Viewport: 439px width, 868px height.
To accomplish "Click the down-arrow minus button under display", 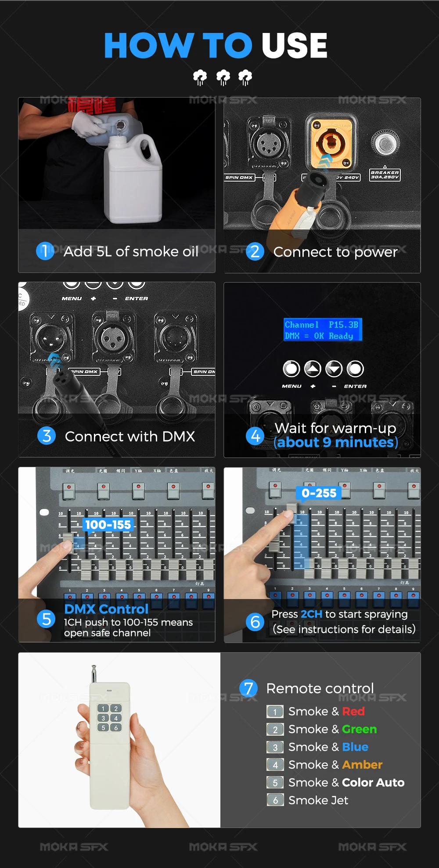I will [334, 369].
